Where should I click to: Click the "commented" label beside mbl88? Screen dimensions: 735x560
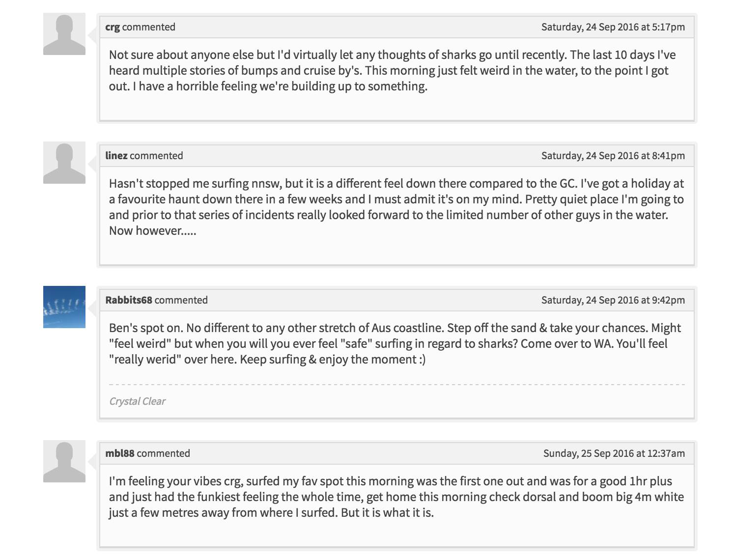point(163,453)
